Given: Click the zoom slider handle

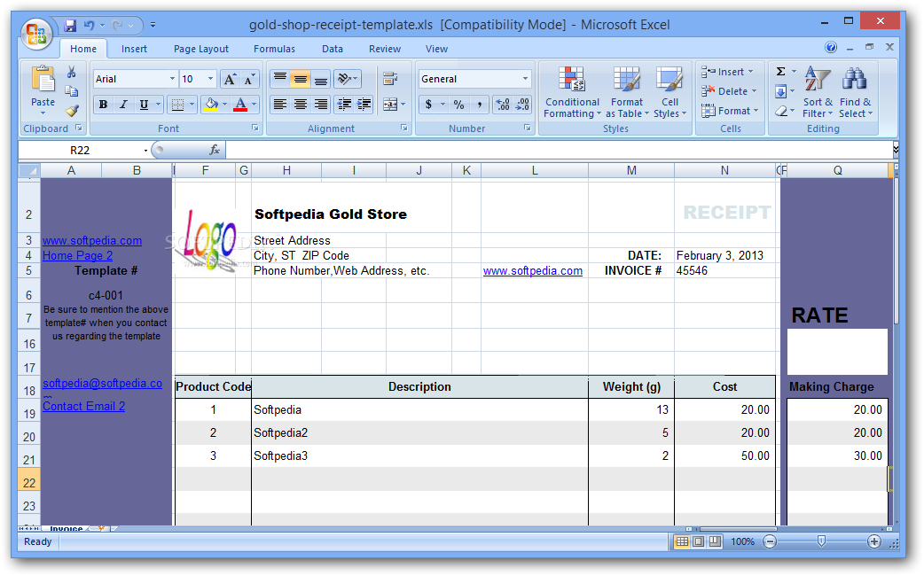Looking at the screenshot, I should tap(821, 541).
